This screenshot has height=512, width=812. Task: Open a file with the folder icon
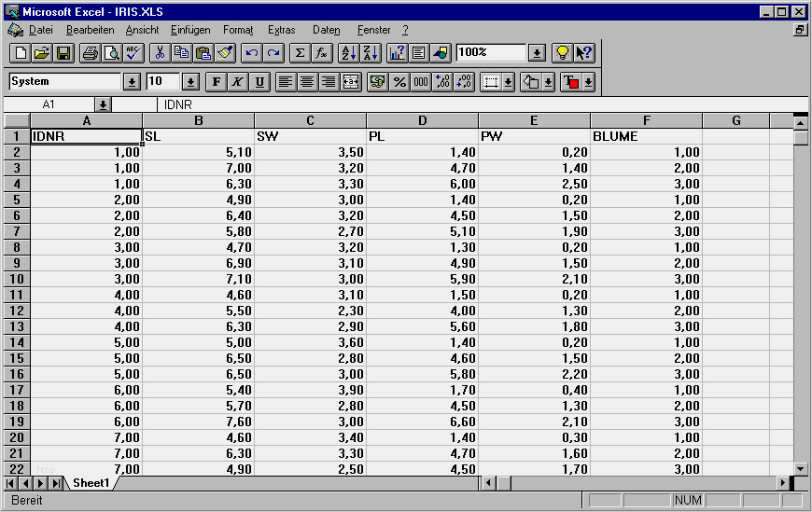[x=42, y=53]
